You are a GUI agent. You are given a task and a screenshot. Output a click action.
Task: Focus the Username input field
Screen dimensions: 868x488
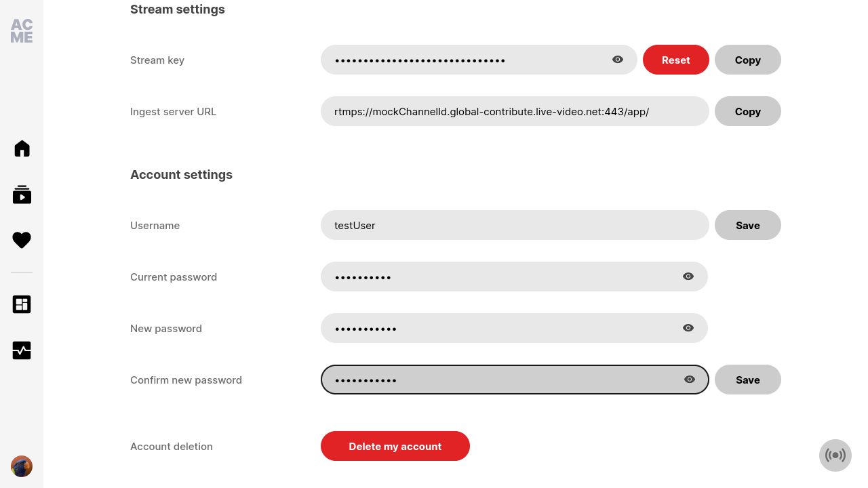pyautogui.click(x=515, y=225)
